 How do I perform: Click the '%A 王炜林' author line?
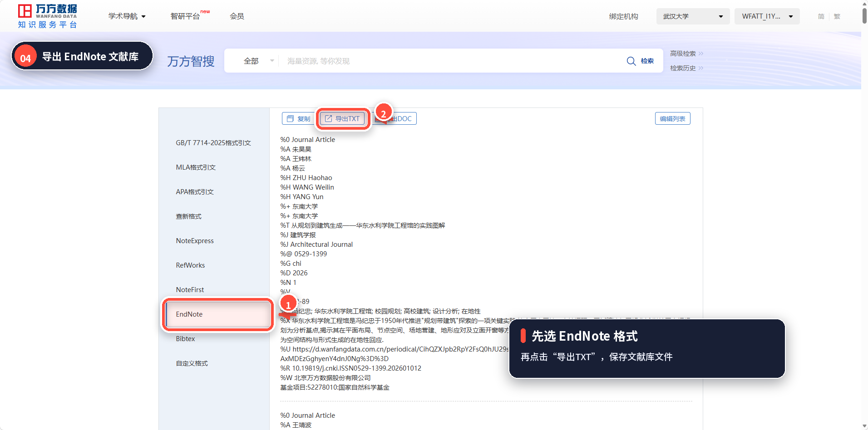coord(296,159)
